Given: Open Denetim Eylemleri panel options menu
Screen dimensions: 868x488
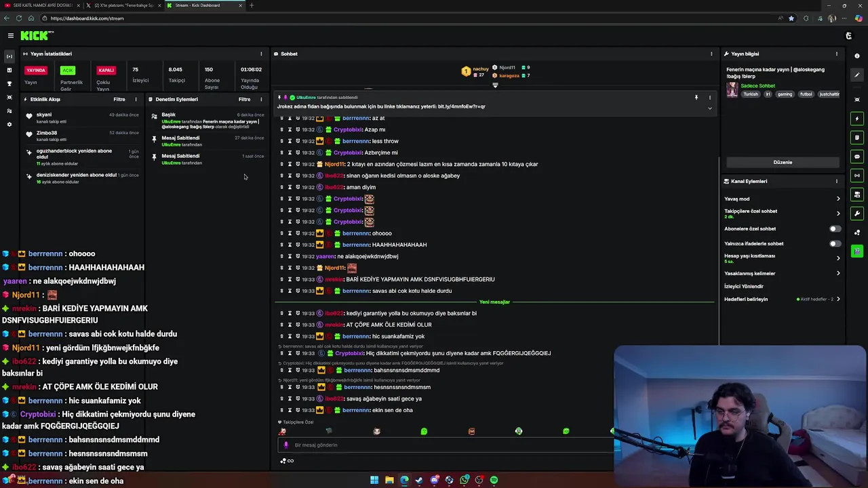Looking at the screenshot, I should point(261,99).
